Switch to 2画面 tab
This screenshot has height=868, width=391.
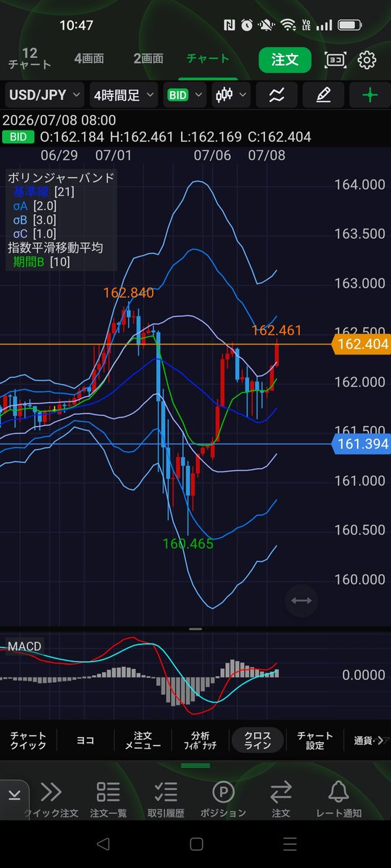[148, 58]
